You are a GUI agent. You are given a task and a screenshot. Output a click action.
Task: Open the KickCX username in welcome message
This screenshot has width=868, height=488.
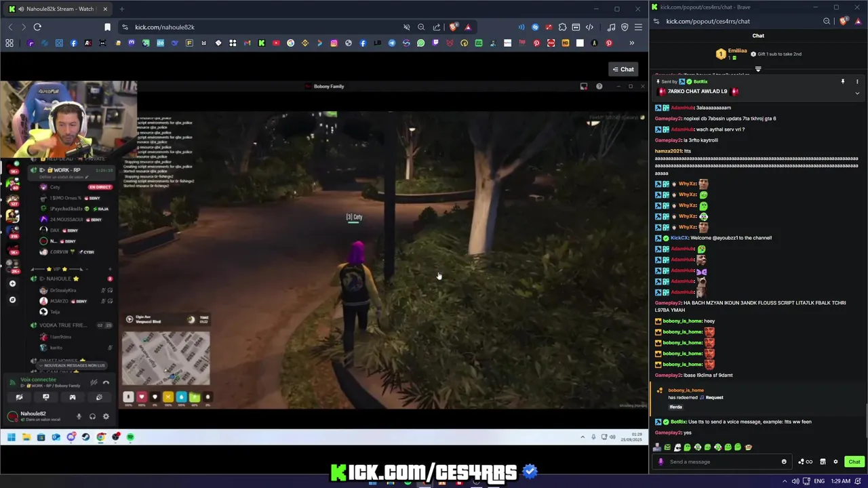click(679, 238)
